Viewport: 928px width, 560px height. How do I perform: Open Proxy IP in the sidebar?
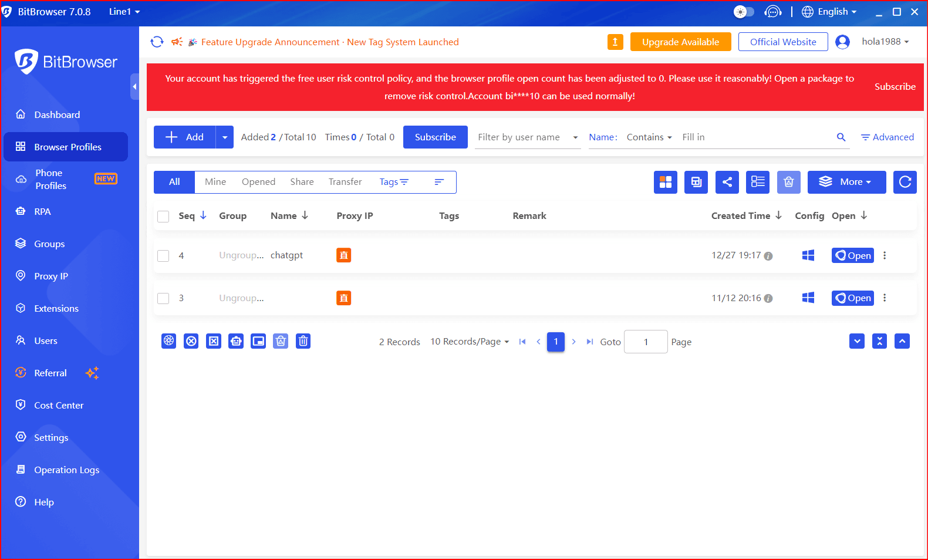point(51,276)
